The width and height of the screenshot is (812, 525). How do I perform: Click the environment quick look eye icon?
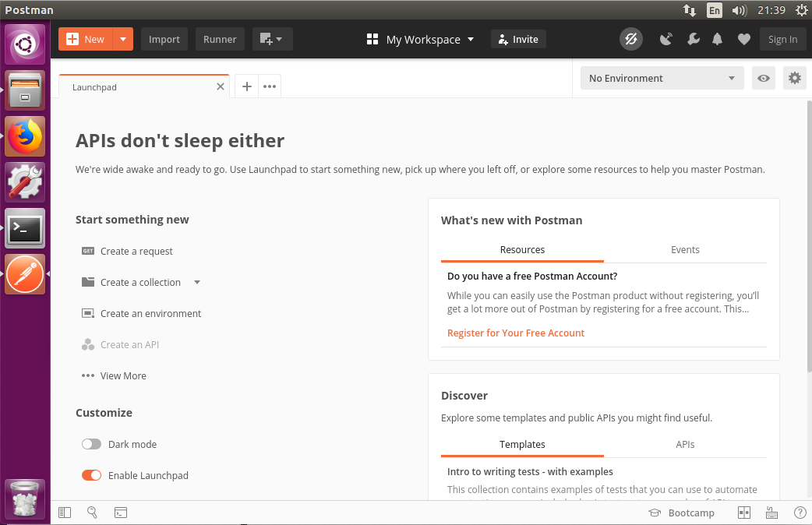coord(764,78)
